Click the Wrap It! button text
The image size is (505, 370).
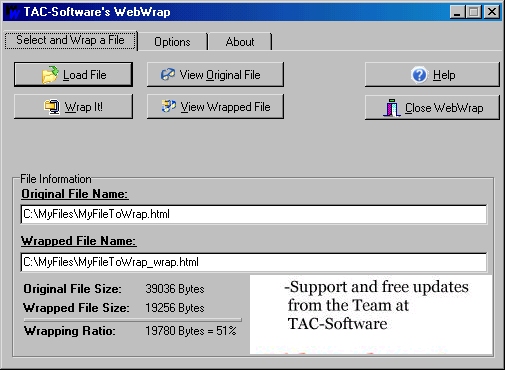pyautogui.click(x=84, y=107)
